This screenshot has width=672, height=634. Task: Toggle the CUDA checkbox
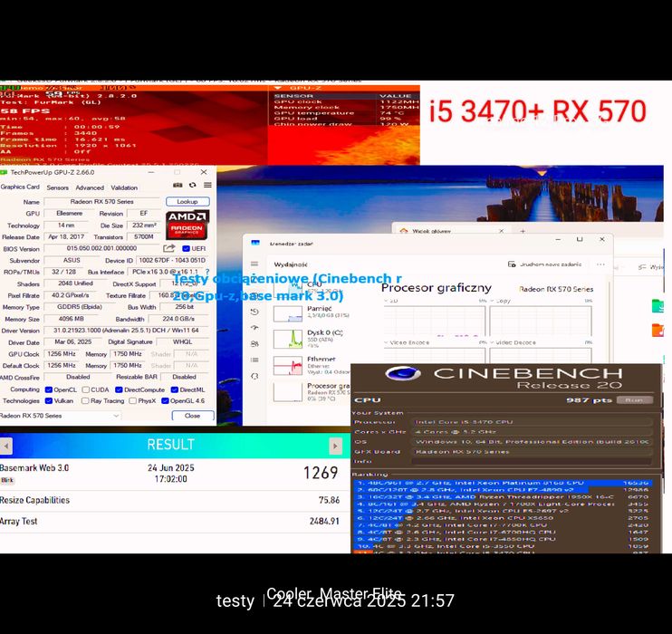(x=86, y=389)
